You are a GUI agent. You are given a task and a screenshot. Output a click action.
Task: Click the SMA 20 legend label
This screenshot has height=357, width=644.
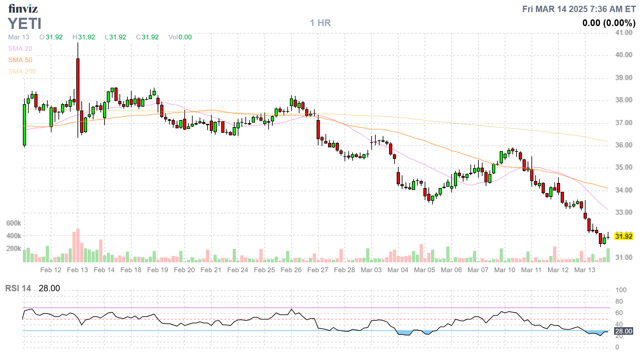pos(20,49)
